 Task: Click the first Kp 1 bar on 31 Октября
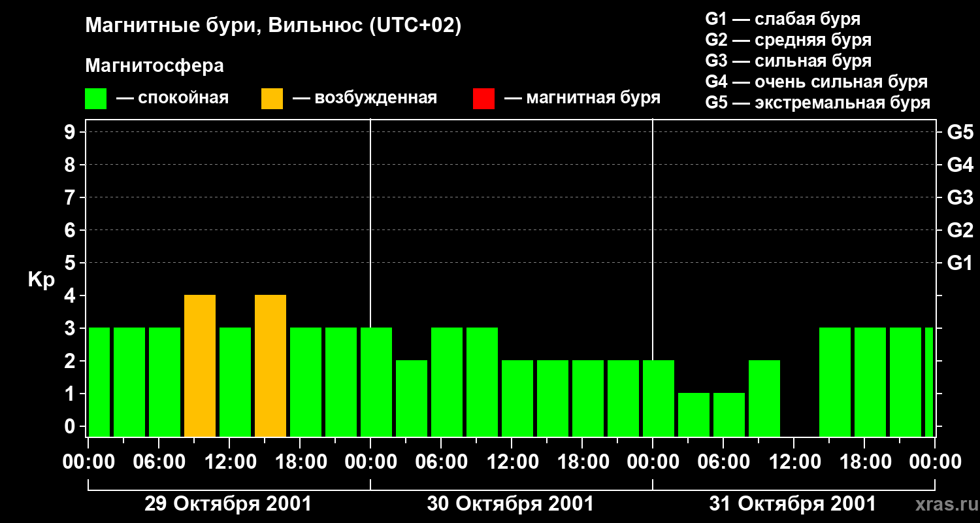[x=694, y=414]
